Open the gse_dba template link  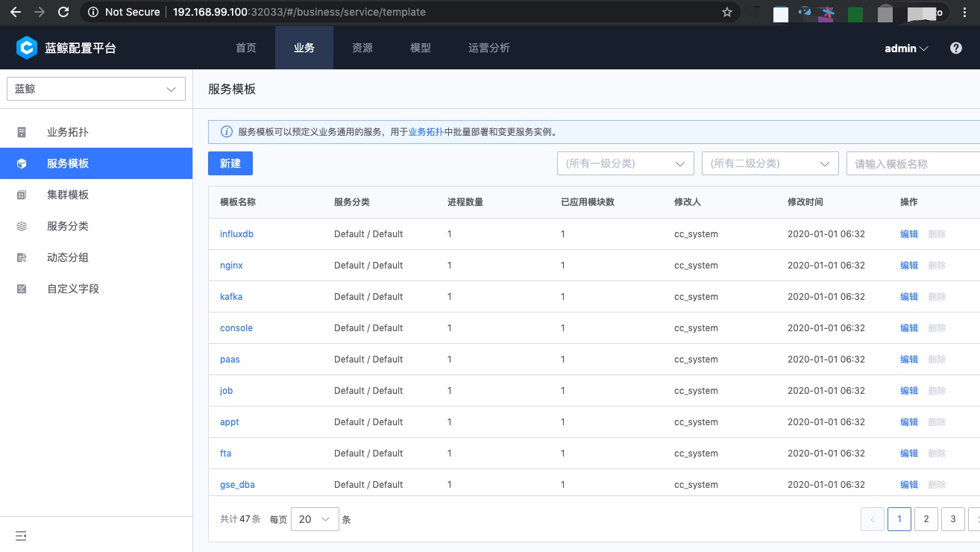click(237, 485)
